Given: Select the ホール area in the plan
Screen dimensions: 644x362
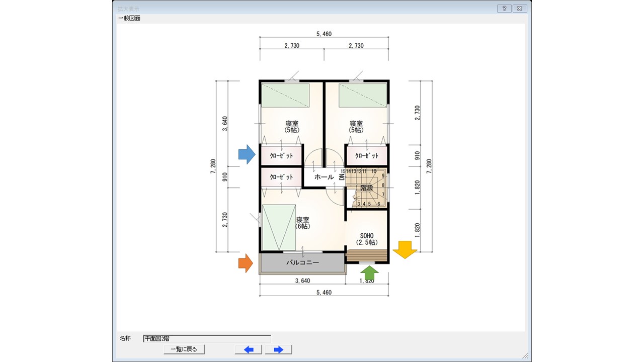Looking at the screenshot, I should [324, 177].
